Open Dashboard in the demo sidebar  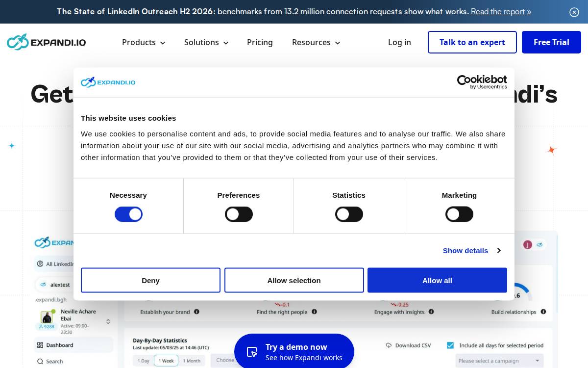tap(73, 345)
